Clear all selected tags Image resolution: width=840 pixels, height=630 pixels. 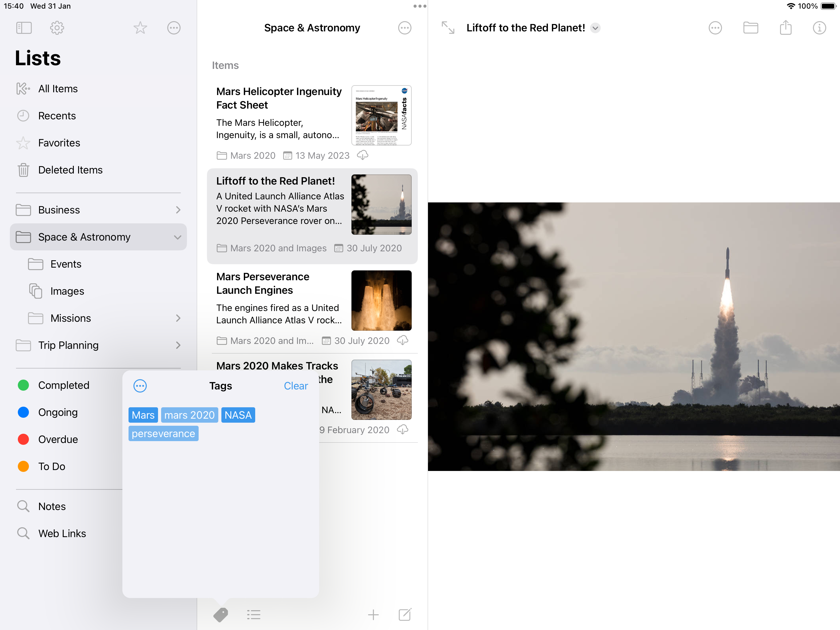point(296,386)
